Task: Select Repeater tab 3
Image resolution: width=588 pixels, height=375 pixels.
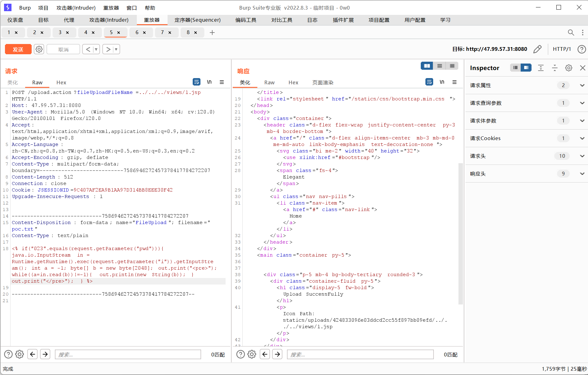Action: 60,32
